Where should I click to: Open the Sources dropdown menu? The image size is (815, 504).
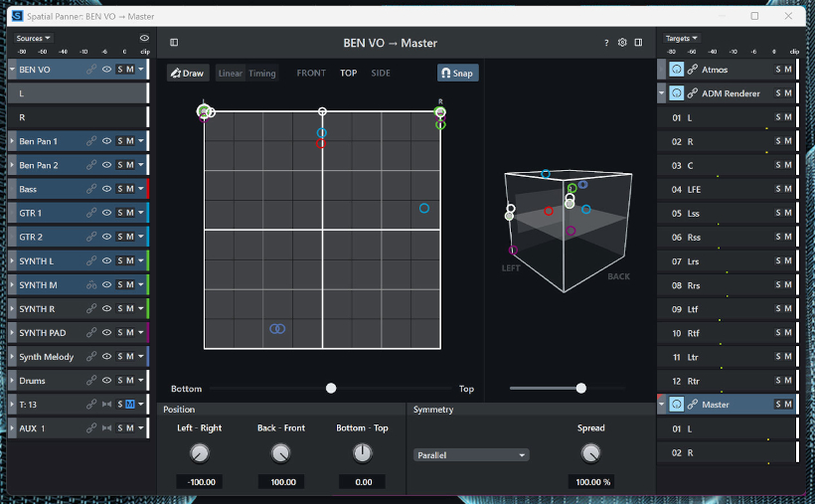(x=33, y=38)
